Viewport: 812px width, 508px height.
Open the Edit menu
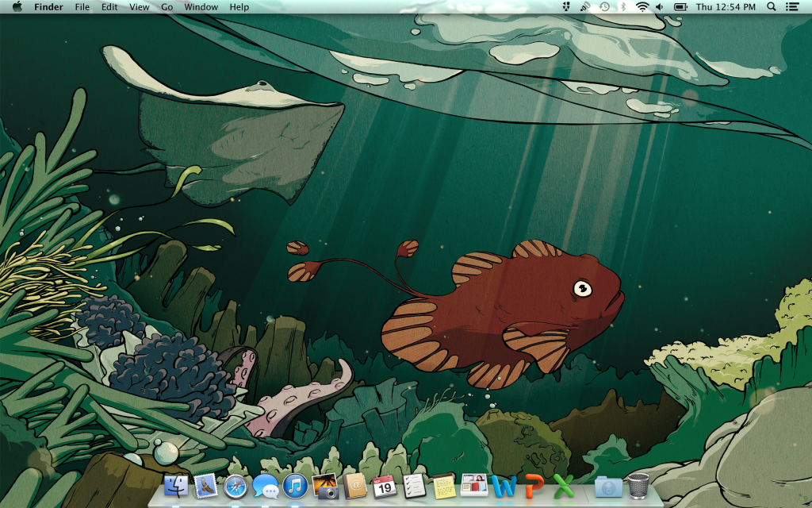(109, 6)
